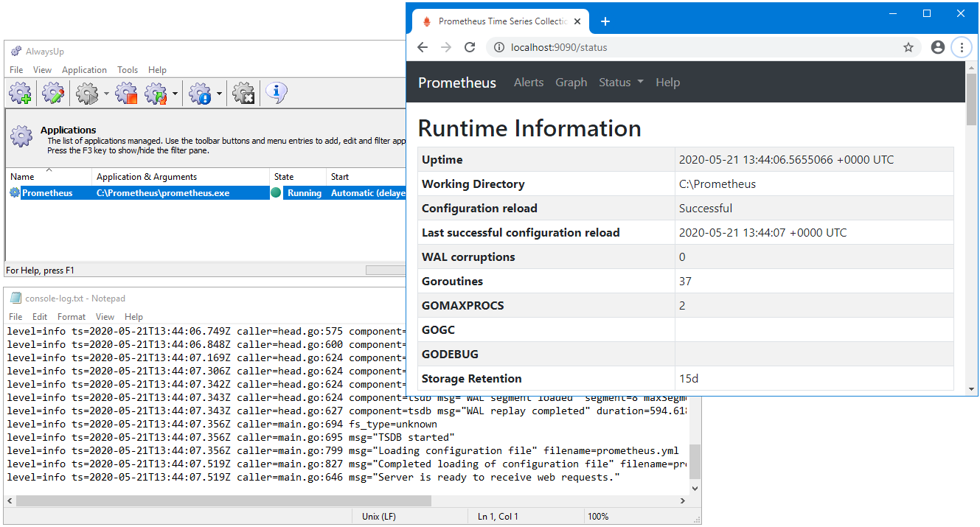980x527 pixels.
Task: Select the Prometheus application row in AlwaysUp
Action: pos(206,193)
